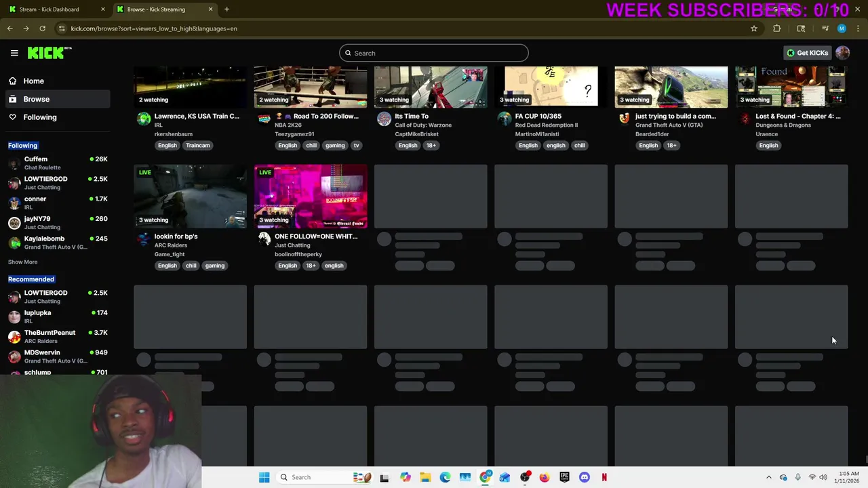
Task: Open luplupka recommended channel
Action: coord(58,317)
